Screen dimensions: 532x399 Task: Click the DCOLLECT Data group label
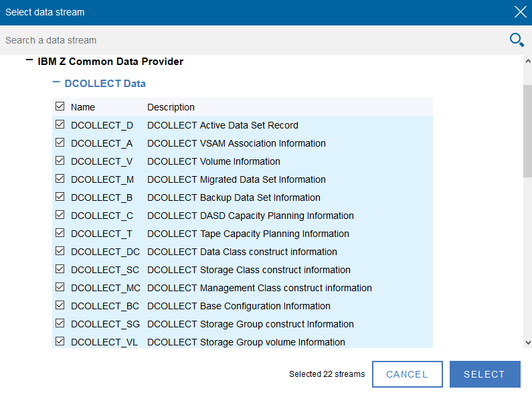[x=105, y=84]
